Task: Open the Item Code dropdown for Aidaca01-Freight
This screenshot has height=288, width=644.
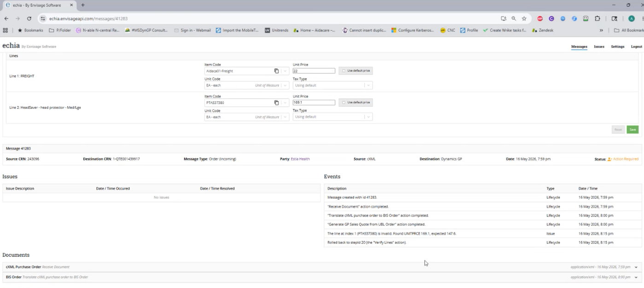Action: point(285,71)
